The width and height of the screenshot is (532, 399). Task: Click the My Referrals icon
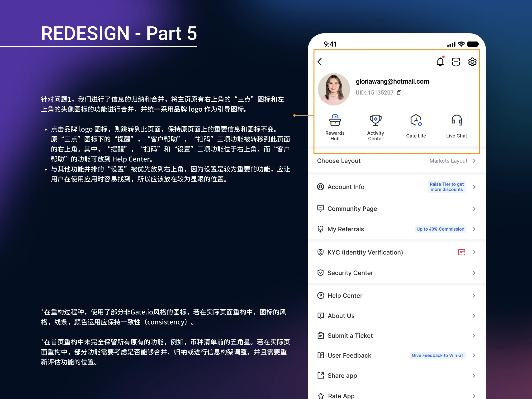(320, 229)
